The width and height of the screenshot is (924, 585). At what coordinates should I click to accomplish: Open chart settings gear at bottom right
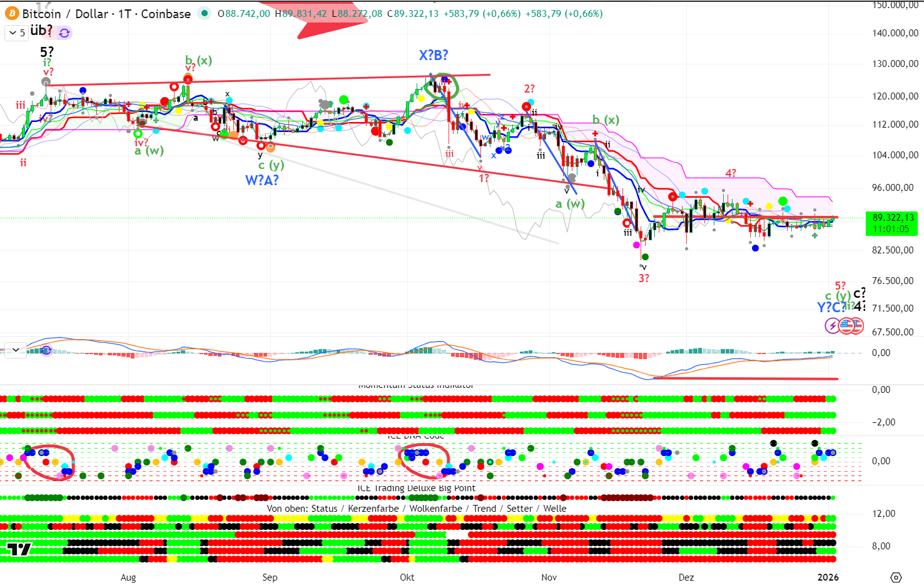(896, 577)
